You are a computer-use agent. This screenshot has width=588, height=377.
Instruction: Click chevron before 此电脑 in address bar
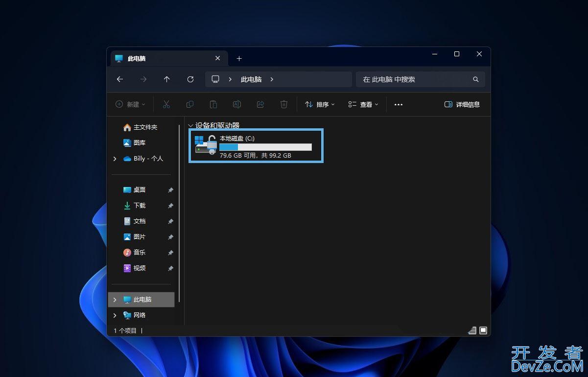pyautogui.click(x=230, y=79)
